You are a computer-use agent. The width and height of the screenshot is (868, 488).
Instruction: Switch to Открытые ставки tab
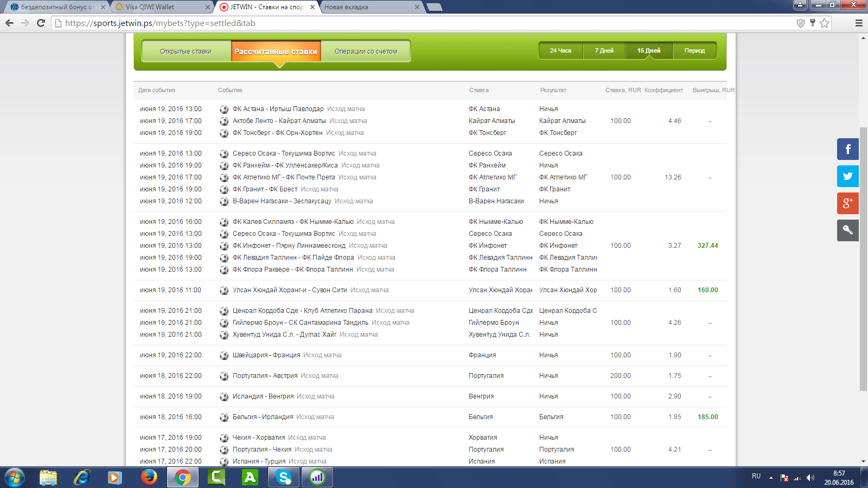[186, 51]
